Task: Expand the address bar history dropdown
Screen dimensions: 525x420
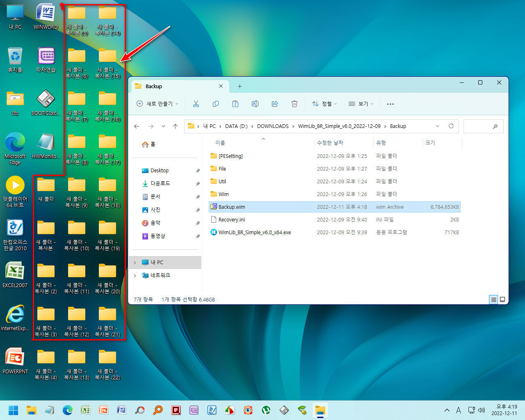Action: 438,126
